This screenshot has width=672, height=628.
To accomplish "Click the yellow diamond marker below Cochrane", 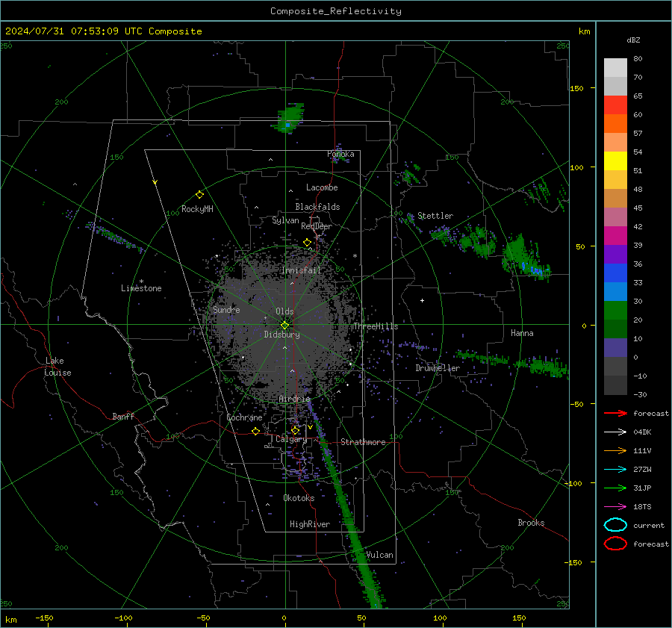I will click(x=256, y=432).
